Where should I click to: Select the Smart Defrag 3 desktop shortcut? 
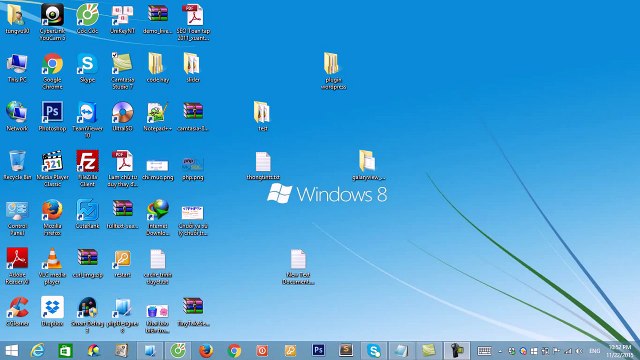[x=87, y=315]
